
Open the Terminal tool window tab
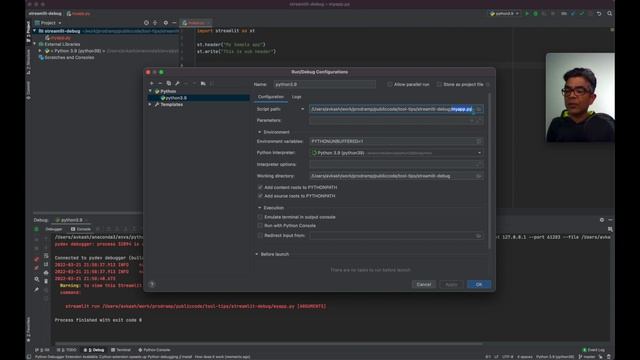(x=121, y=350)
